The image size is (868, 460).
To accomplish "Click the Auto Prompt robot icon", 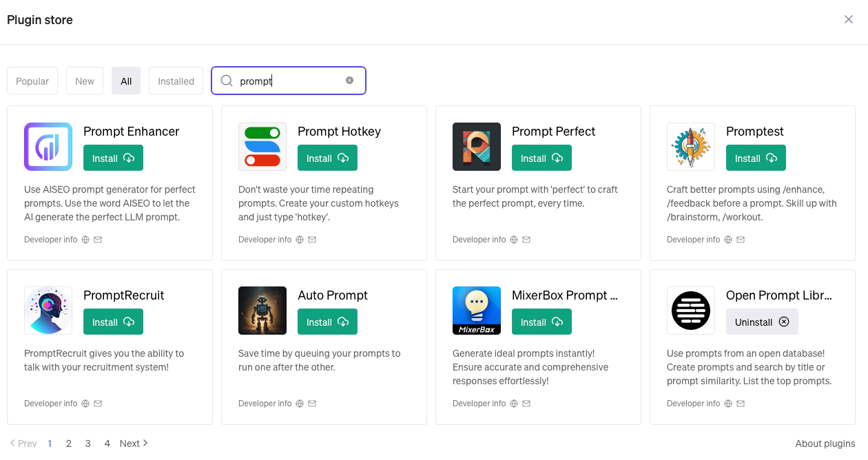I will pyautogui.click(x=262, y=311).
